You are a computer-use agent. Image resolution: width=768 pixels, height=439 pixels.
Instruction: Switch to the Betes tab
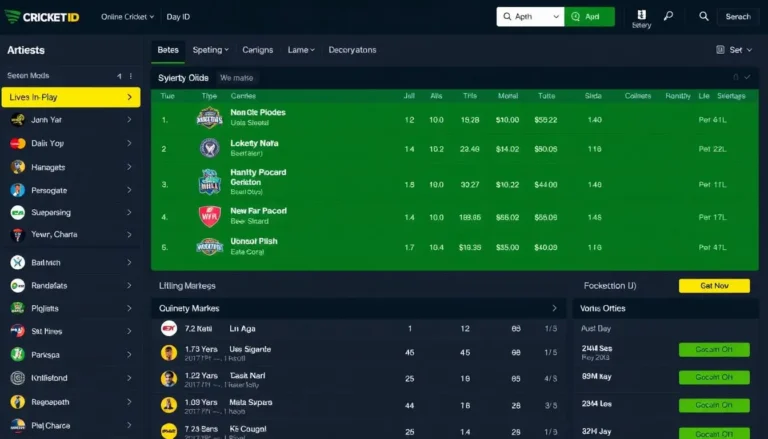coord(167,49)
